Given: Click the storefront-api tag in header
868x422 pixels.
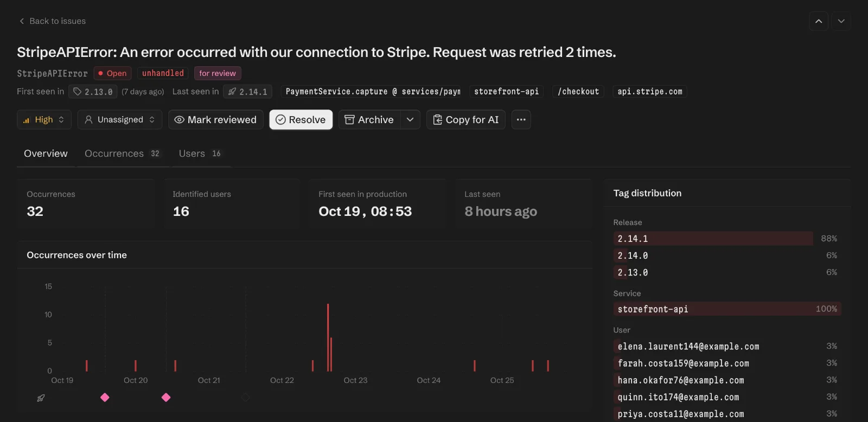Looking at the screenshot, I should (x=507, y=92).
